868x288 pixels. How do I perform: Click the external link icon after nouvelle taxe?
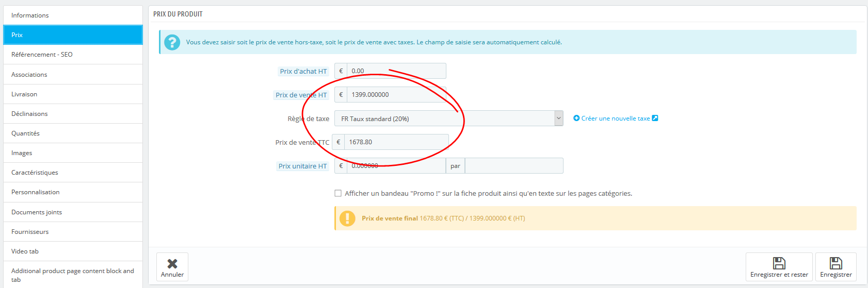point(655,118)
